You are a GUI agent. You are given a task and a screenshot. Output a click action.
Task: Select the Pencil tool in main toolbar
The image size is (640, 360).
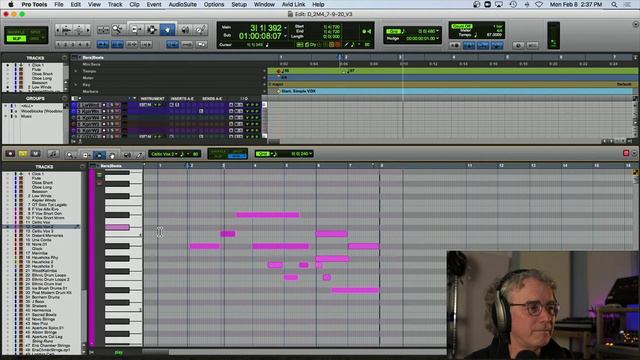200,29
